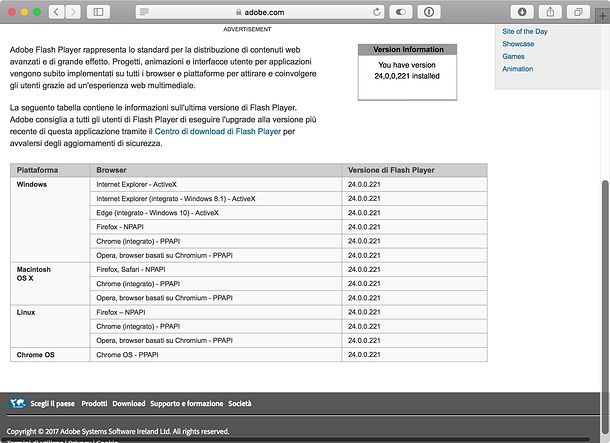Open the Games link

click(513, 56)
